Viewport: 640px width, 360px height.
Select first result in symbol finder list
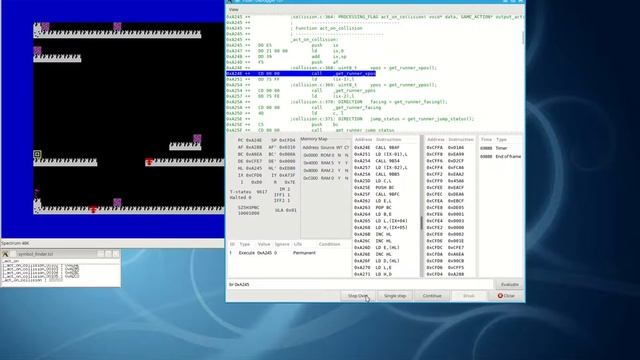coord(40,266)
